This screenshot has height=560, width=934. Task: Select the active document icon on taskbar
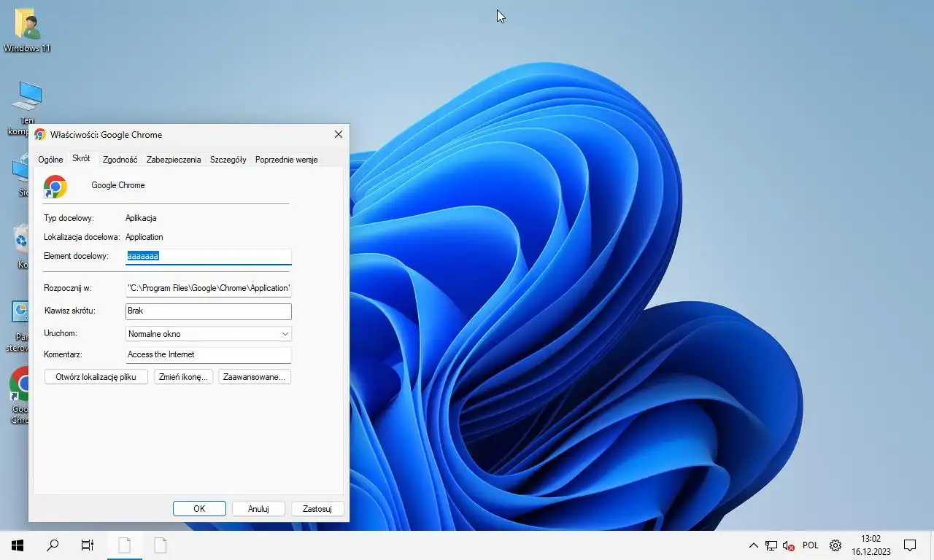[125, 545]
